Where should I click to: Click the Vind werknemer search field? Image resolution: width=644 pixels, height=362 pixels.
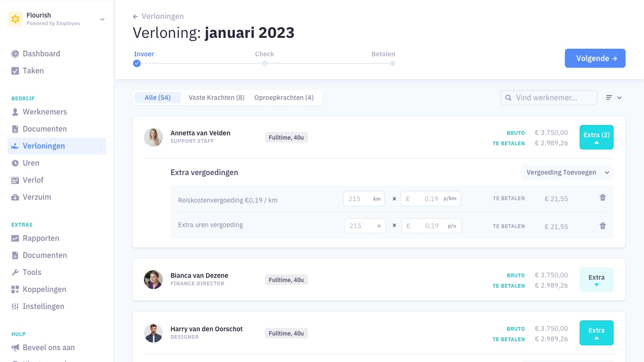548,97
